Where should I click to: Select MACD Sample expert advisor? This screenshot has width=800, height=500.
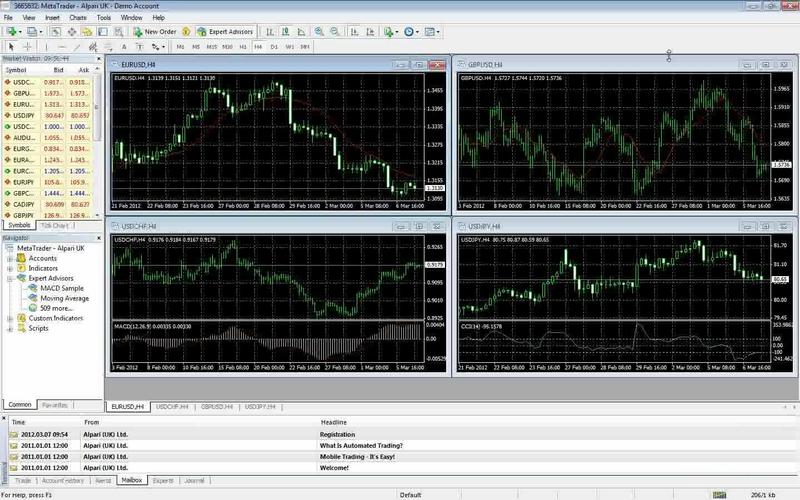tap(62, 288)
